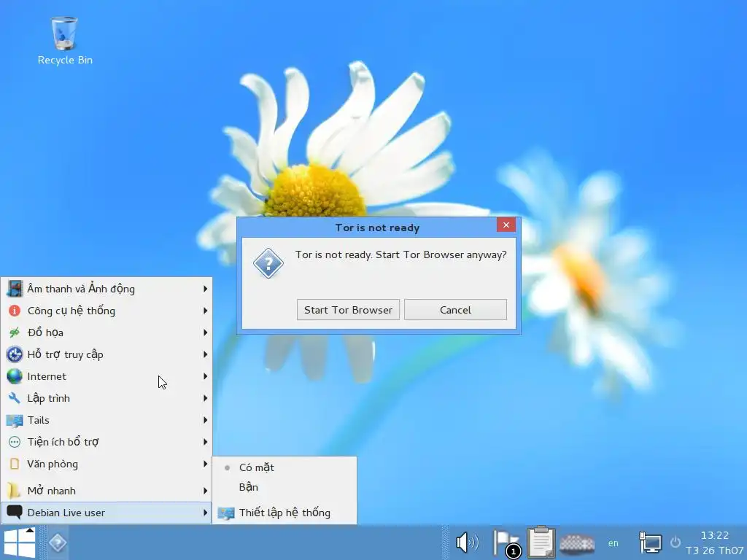Open the Văn phòng menu entry

107,464
